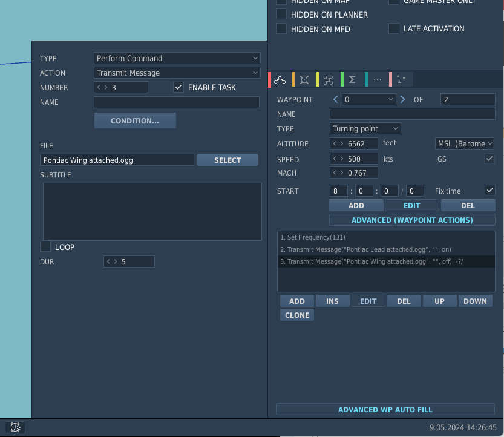Click the START day field after slash
The width and height of the screenshot is (504, 437).
point(415,191)
